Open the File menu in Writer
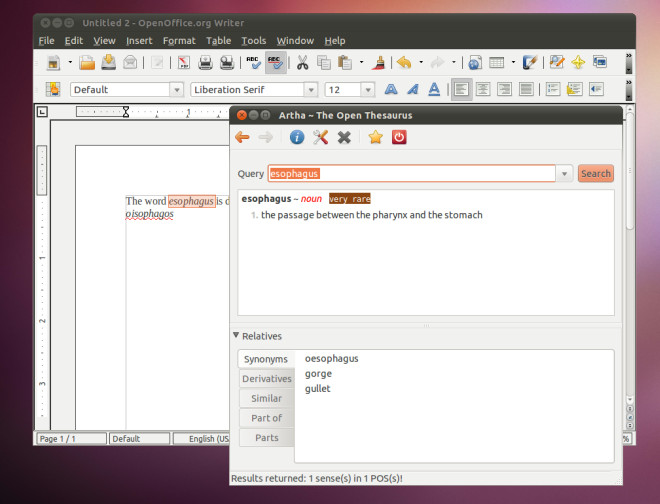This screenshot has width=660, height=504. tap(46, 40)
